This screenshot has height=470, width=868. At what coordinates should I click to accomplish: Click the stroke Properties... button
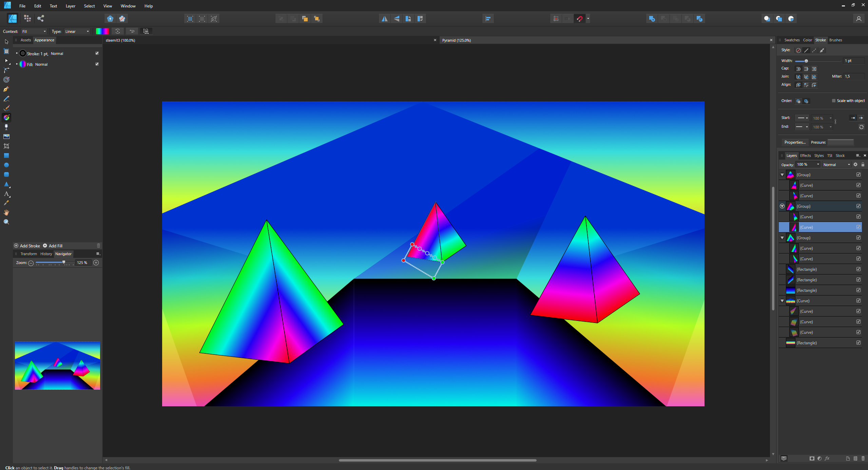(794, 142)
